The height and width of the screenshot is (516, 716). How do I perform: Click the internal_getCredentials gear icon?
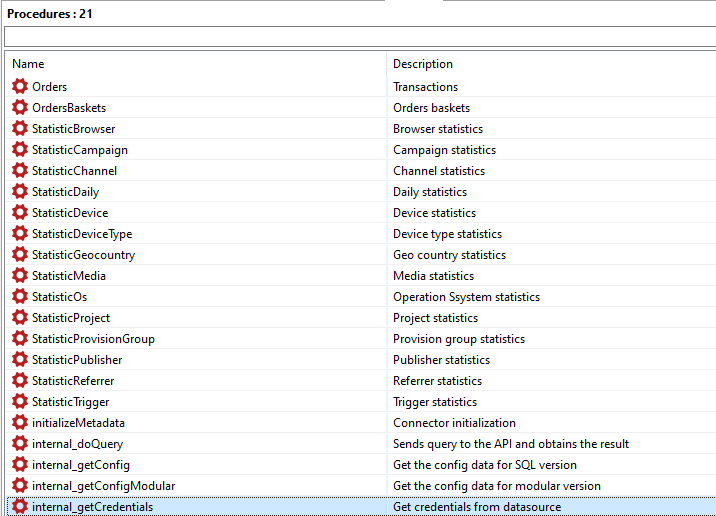pyautogui.click(x=20, y=507)
